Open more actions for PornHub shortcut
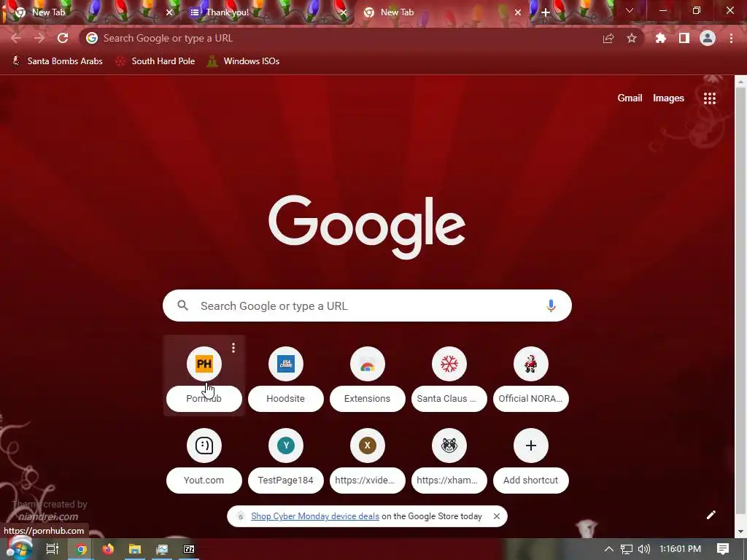Image resolution: width=747 pixels, height=560 pixels. [233, 348]
